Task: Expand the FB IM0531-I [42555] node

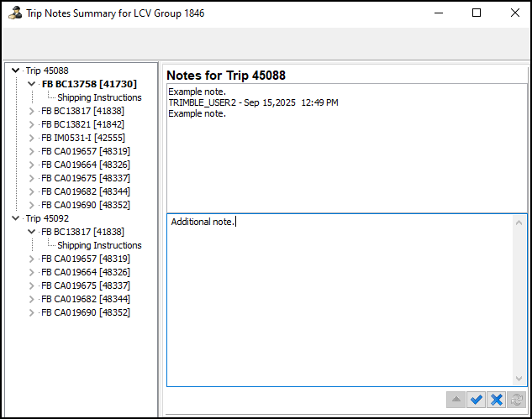Action: 31,138
